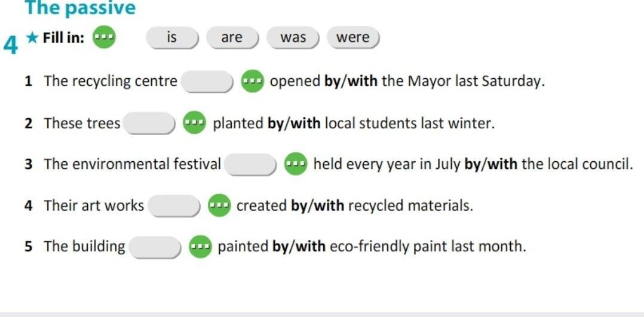Click the blank after 'These trees'
Screen dimensions: 644x317
(x=149, y=123)
